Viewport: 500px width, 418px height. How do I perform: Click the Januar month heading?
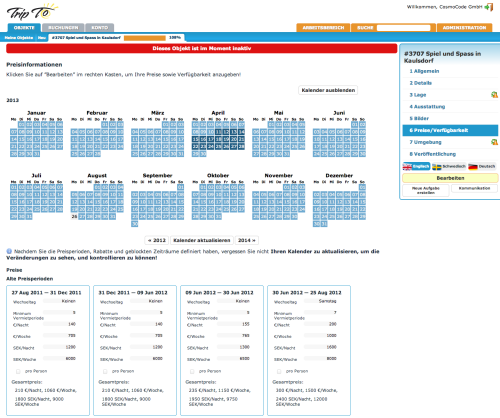pyautogui.click(x=36, y=113)
